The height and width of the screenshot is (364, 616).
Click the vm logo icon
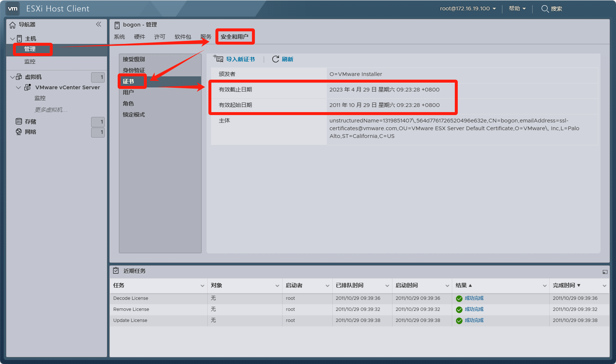click(13, 9)
